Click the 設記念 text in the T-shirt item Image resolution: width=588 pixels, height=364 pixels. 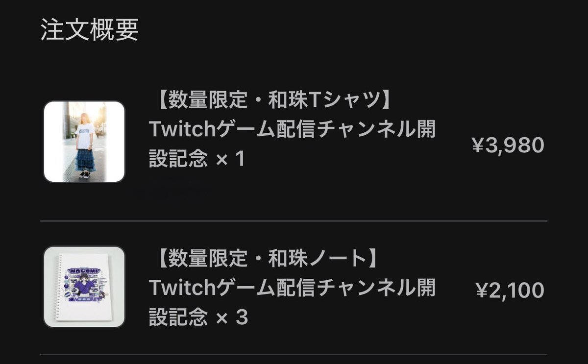click(x=178, y=159)
